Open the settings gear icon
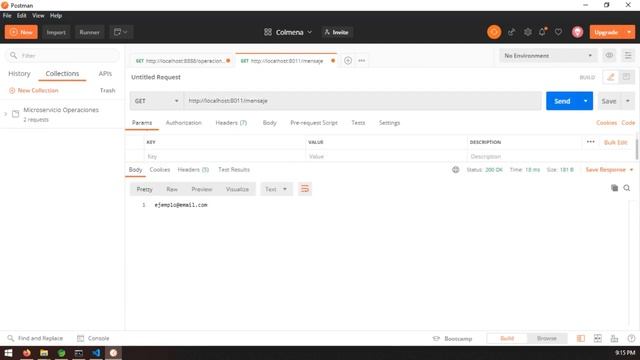Screen dimensions: 640x360 [527, 32]
